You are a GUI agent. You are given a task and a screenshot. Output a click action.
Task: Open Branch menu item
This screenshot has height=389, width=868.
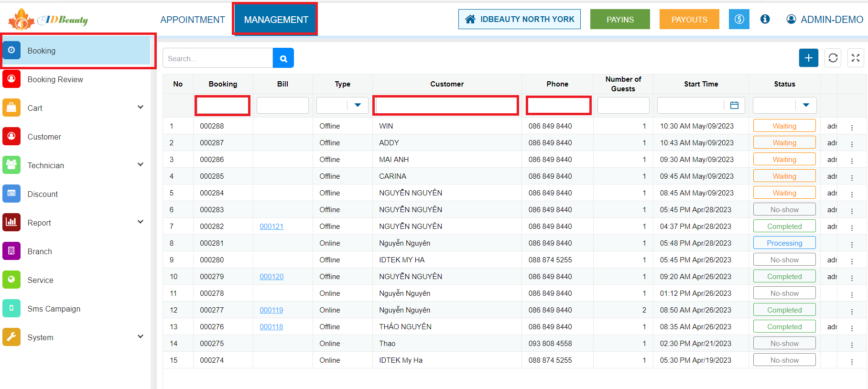pyautogui.click(x=40, y=251)
